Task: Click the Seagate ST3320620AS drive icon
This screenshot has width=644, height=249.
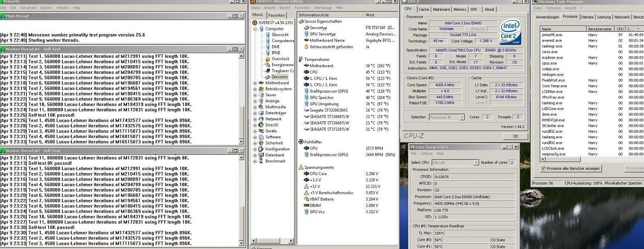Action: tap(306, 110)
